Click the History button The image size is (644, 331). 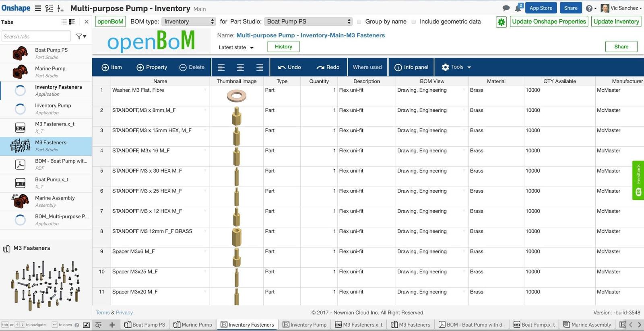283,47
